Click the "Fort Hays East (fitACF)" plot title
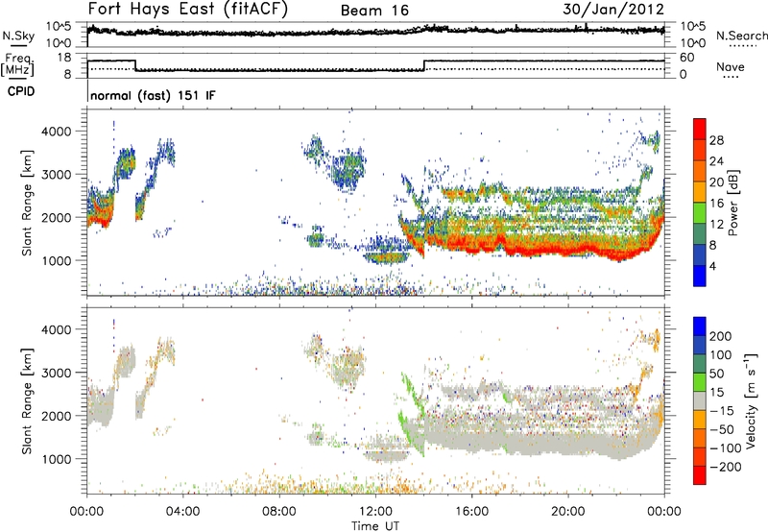Viewport: 768px width, 532px height. tap(187, 10)
